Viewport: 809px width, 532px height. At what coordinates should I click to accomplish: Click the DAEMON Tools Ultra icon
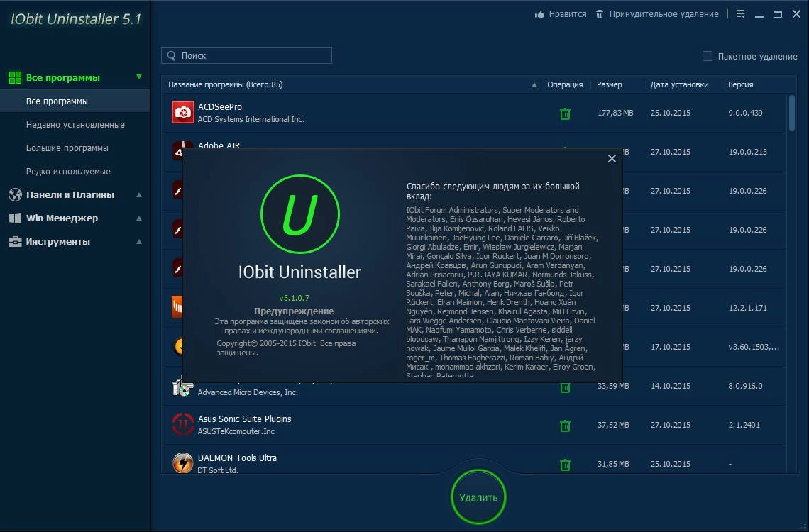tap(182, 462)
